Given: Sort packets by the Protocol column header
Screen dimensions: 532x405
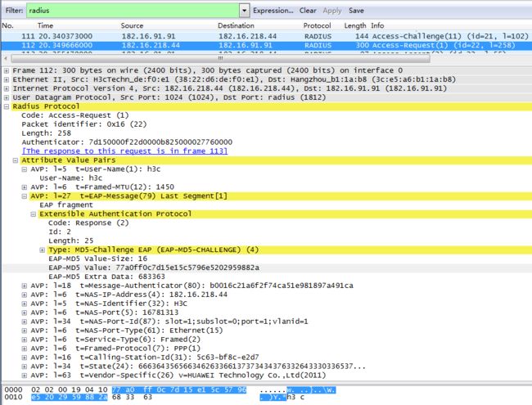Looking at the screenshot, I should coord(317,26).
